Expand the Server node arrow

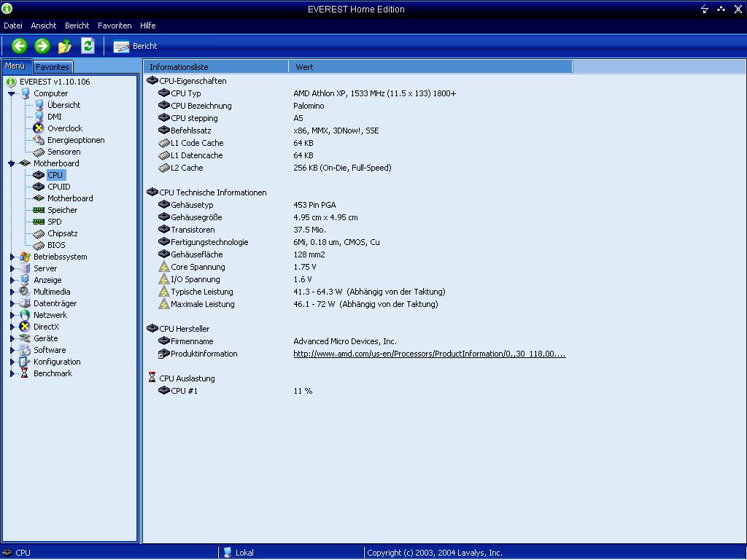pos(12,268)
